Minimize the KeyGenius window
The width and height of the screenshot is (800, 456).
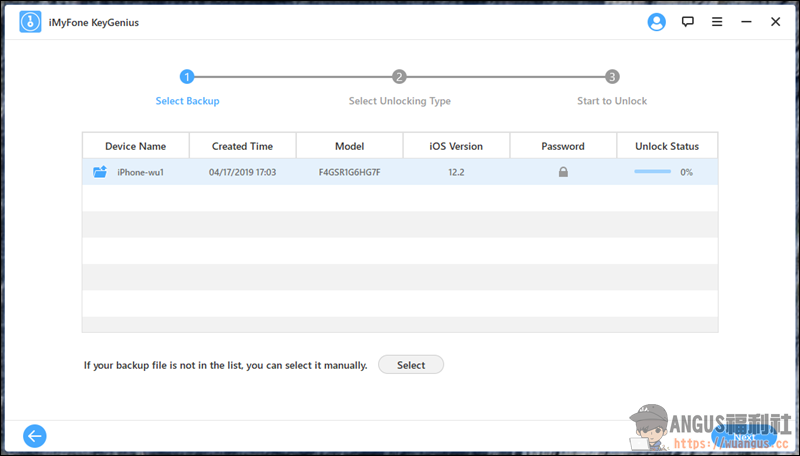point(746,21)
